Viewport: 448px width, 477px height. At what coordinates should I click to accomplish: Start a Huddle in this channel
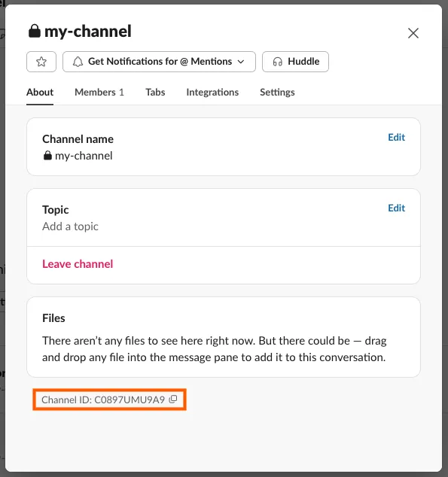pyautogui.click(x=295, y=62)
